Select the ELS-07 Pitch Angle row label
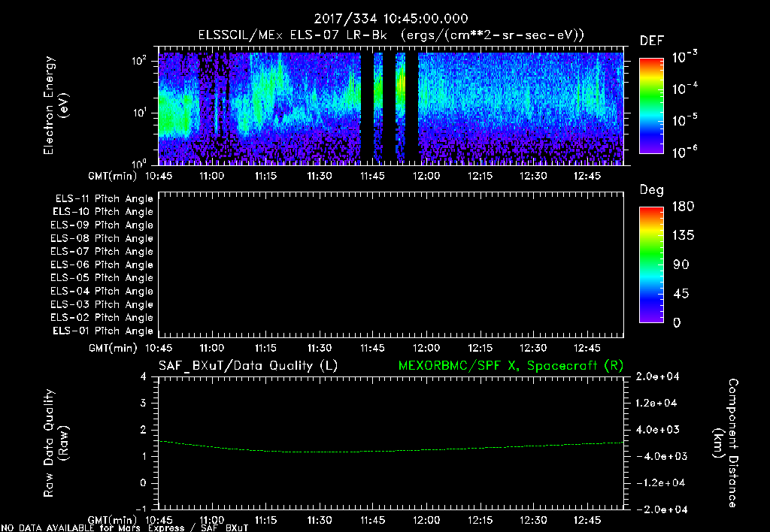Screen dimensions: 770x532 pyautogui.click(x=102, y=251)
